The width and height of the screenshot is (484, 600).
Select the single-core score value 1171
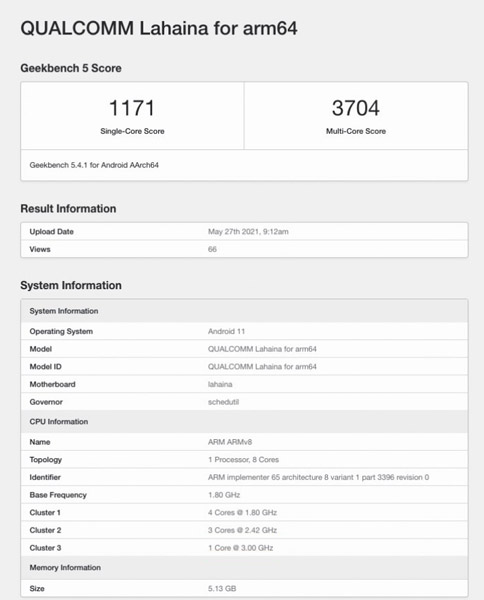pyautogui.click(x=132, y=108)
